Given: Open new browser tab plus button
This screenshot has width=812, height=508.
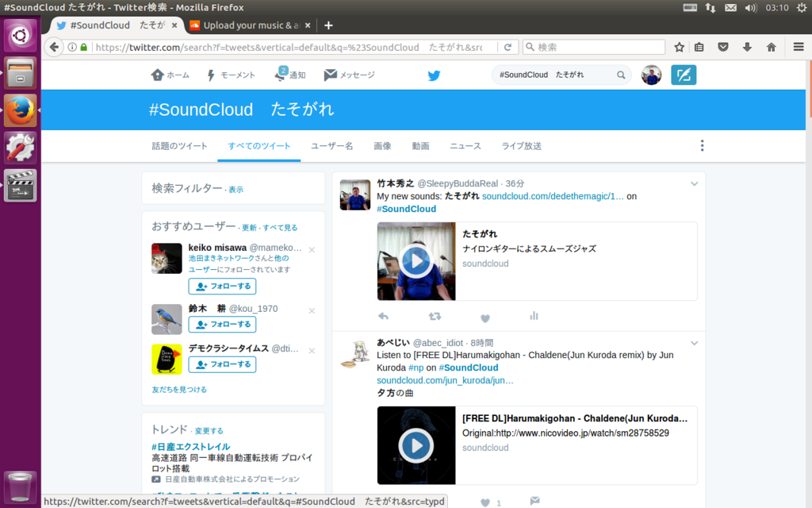Looking at the screenshot, I should tap(328, 25).
